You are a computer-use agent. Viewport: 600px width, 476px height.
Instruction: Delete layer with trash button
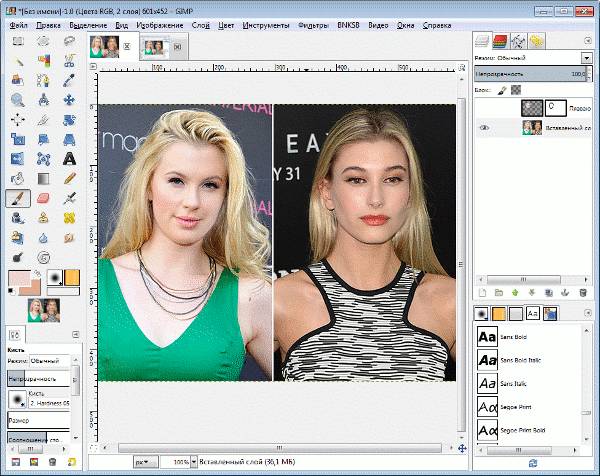[583, 293]
